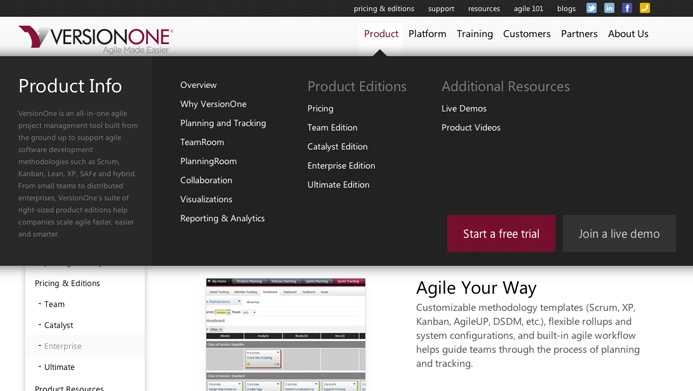Click Join a live demo button
This screenshot has width=693, height=391.
coord(619,233)
